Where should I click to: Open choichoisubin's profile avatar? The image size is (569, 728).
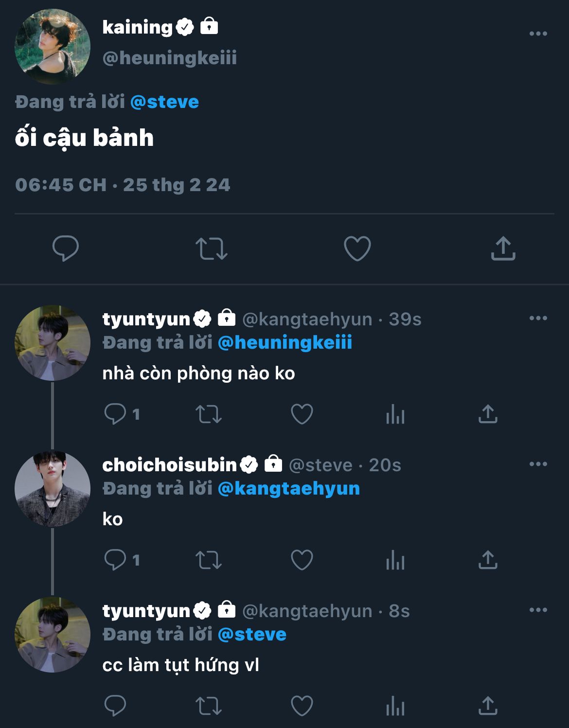[53, 489]
